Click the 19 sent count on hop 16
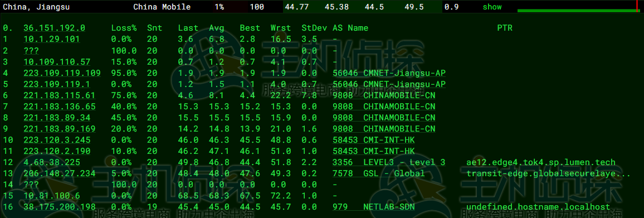The height and width of the screenshot is (218, 644). (x=152, y=206)
